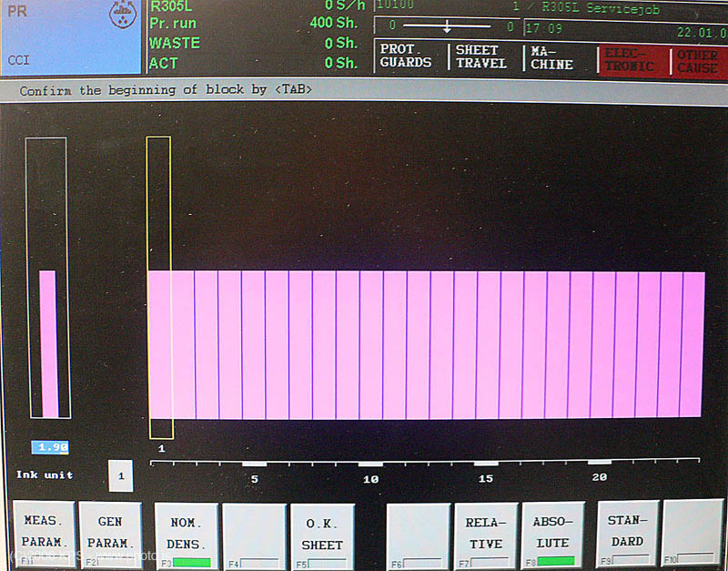Click the register arrow slider indicator

(x=447, y=25)
